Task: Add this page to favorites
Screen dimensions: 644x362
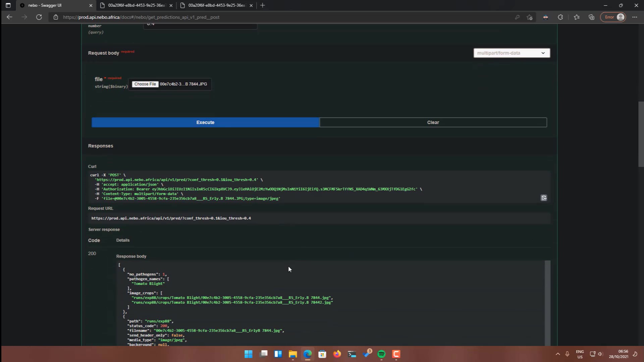Action: pos(530,17)
